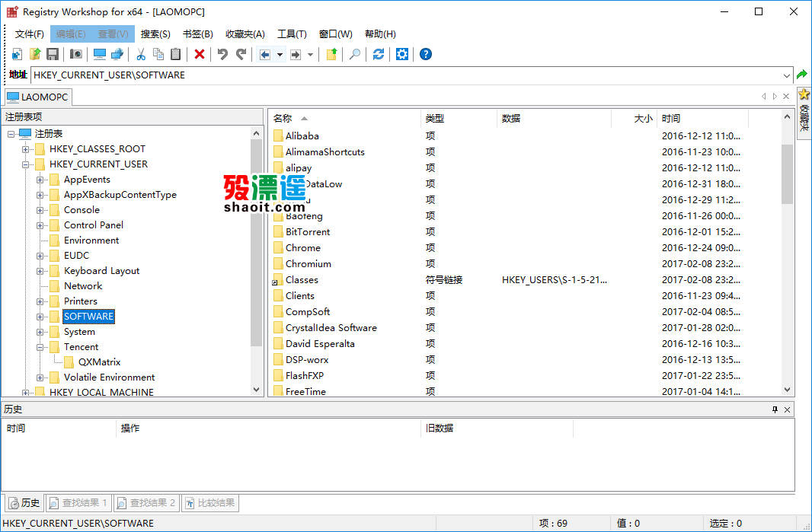Viewport: 812px width, 532px height.
Task: Switch to 查找结果 1 tab
Action: (x=78, y=502)
